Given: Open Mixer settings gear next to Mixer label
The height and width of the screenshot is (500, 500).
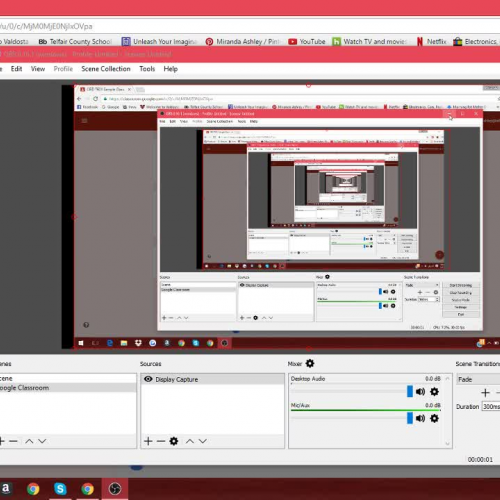Looking at the screenshot, I should coord(310,363).
